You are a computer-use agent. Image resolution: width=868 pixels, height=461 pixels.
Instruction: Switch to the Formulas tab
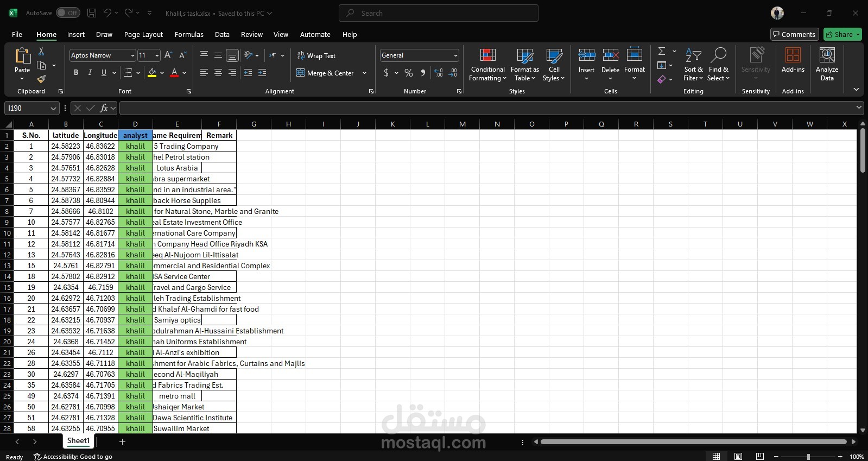189,34
